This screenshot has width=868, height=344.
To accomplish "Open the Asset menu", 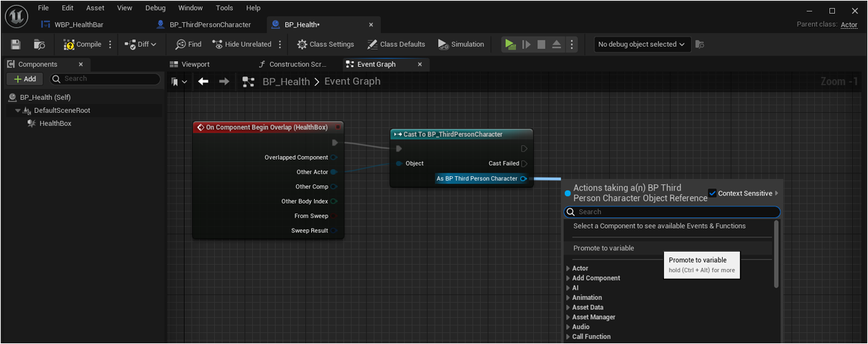I will click(x=96, y=8).
